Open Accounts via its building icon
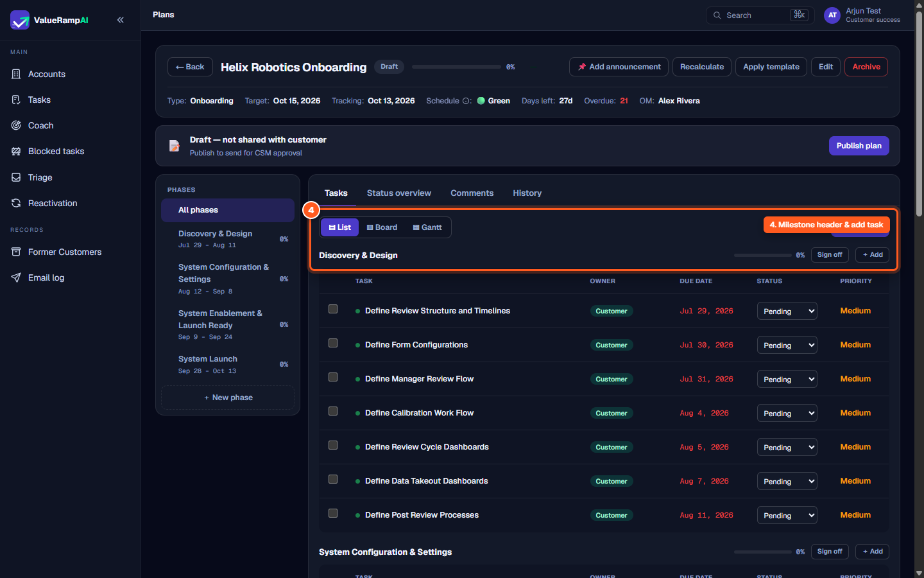Image resolution: width=924 pixels, height=578 pixels. tap(16, 74)
